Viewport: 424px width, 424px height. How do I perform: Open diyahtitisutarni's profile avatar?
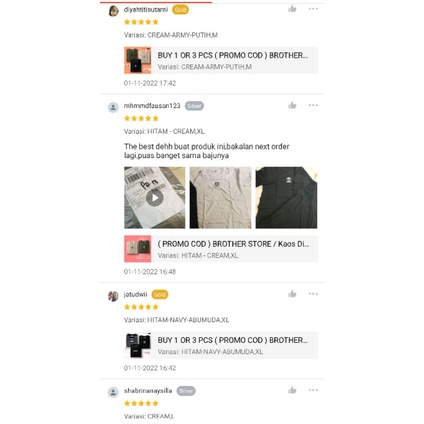tap(113, 11)
